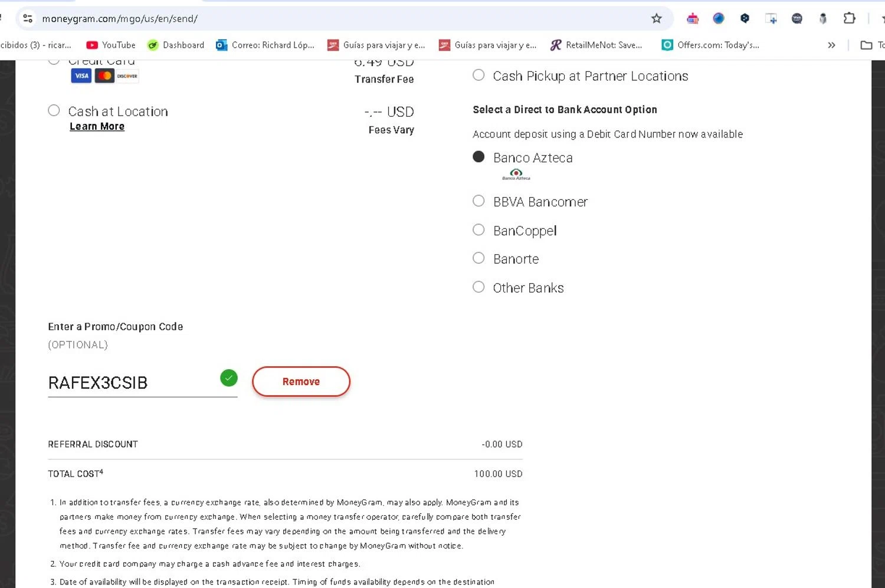Screen dimensions: 885x588
Task: Open the RetailMeNot bookmark
Action: 596,45
